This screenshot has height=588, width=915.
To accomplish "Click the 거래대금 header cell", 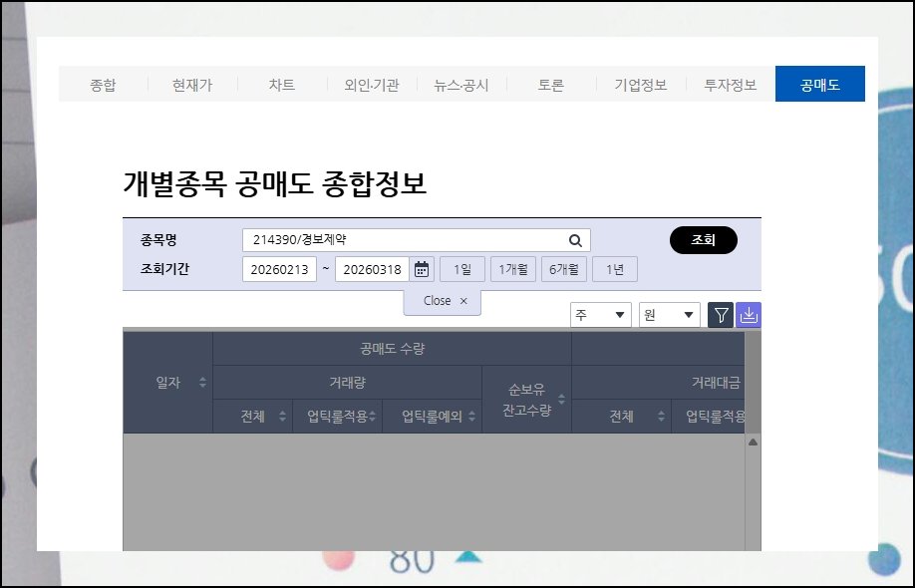I will coord(658,383).
